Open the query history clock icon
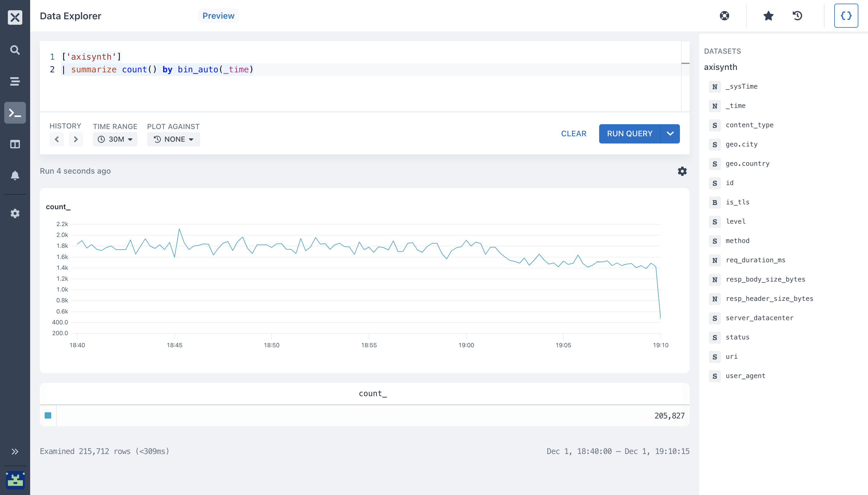 [x=797, y=16]
